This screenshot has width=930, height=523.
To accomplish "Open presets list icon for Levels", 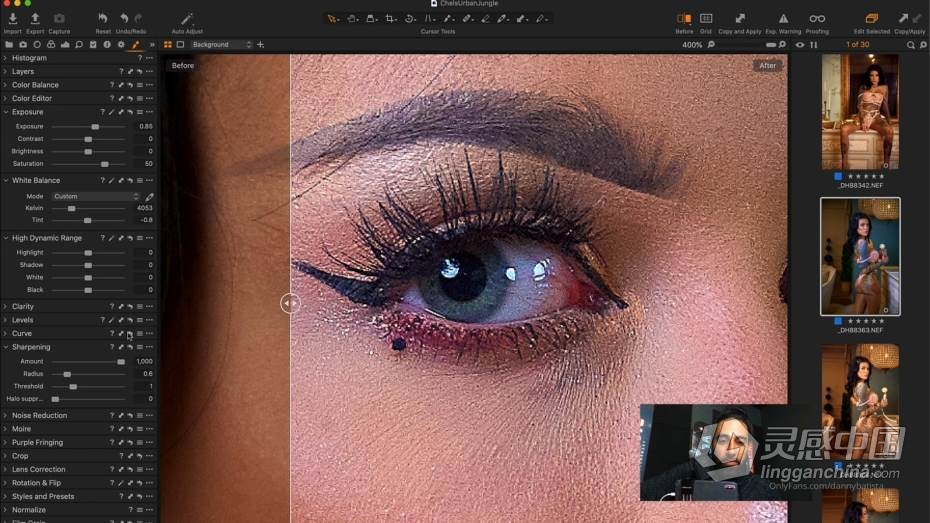I will coord(140,320).
